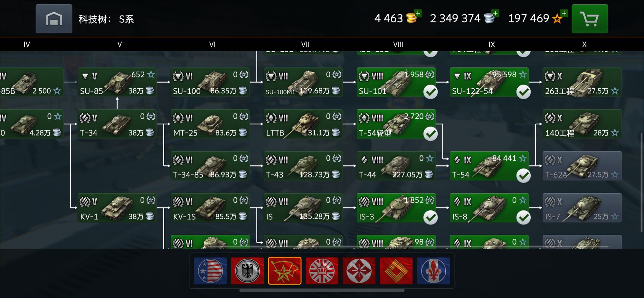The height and width of the screenshot is (298, 644).
Task: Choose the British crown nation flag
Action: click(x=322, y=271)
